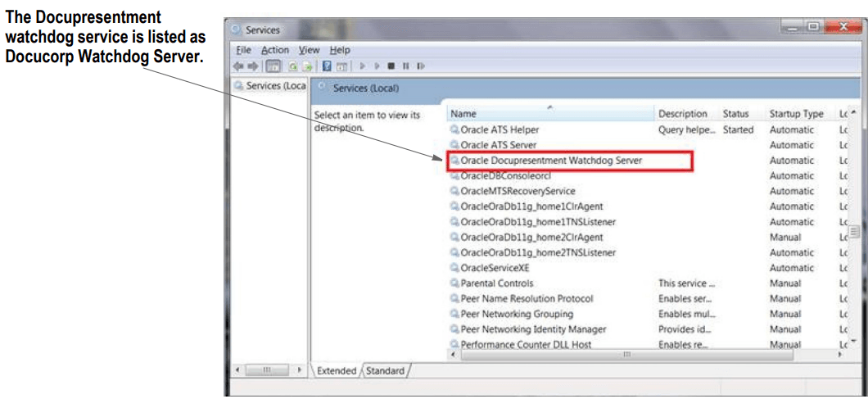Click the gear icon beside OracleOraDb11g_home1TNSListener
Image resolution: width=868 pixels, height=399 pixels.
[455, 222]
